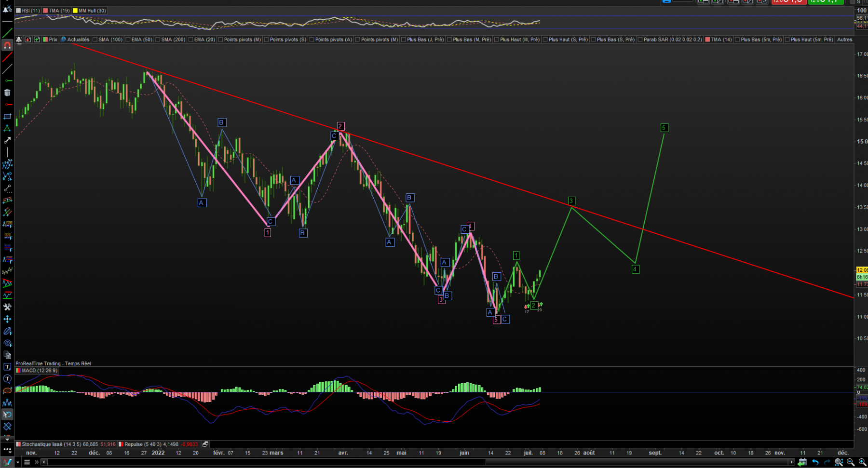Image resolution: width=868 pixels, height=468 pixels.
Task: Open the dropdown arrow beside pencil icon
Action: [x=18, y=462]
